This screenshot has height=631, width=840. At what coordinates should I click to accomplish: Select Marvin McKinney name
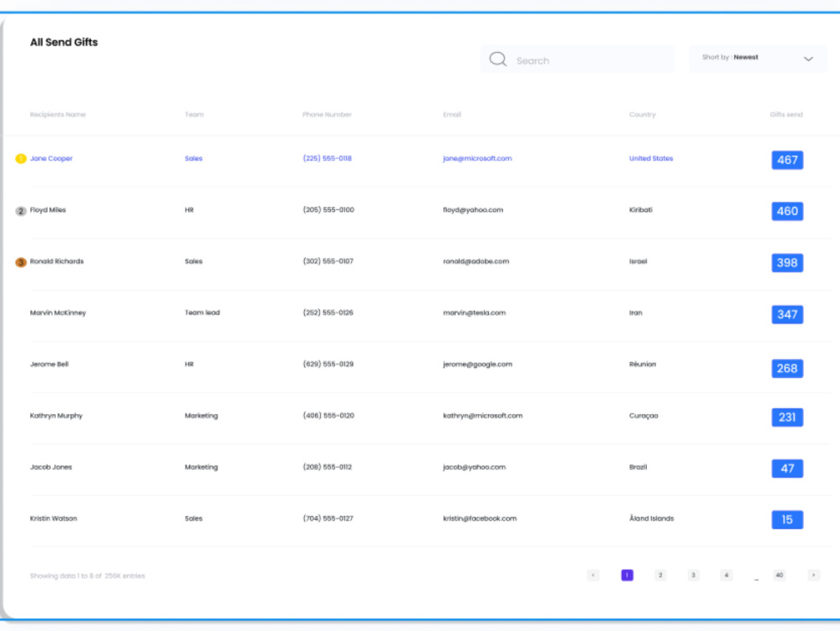click(58, 313)
